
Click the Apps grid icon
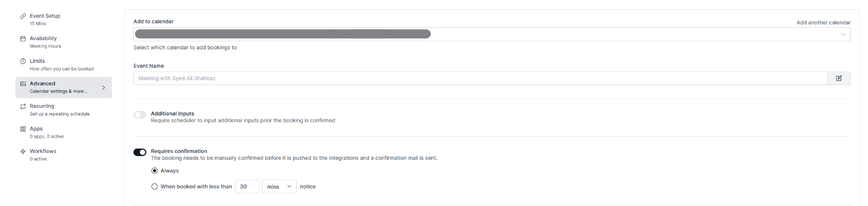pos(23,129)
